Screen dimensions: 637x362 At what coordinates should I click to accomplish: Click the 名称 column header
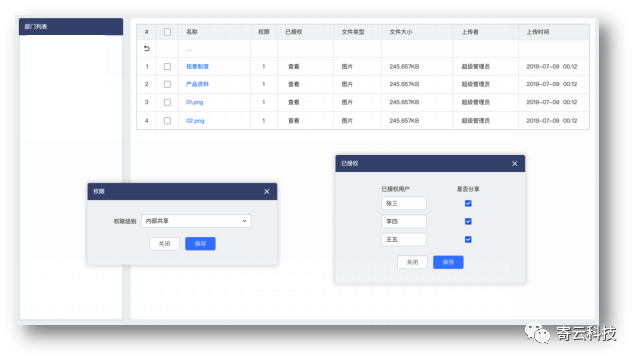tap(192, 32)
